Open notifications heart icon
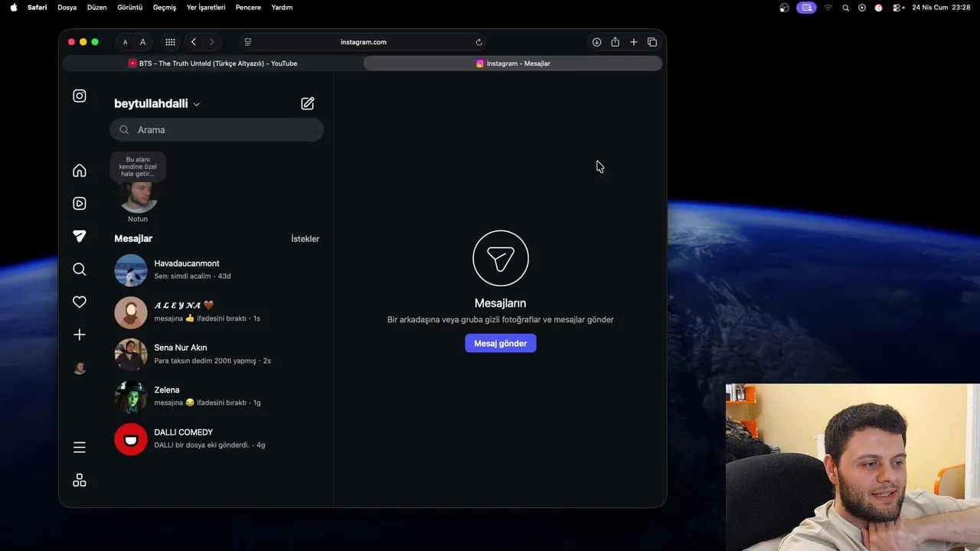Viewport: 980px width, 551px height. 80,302
